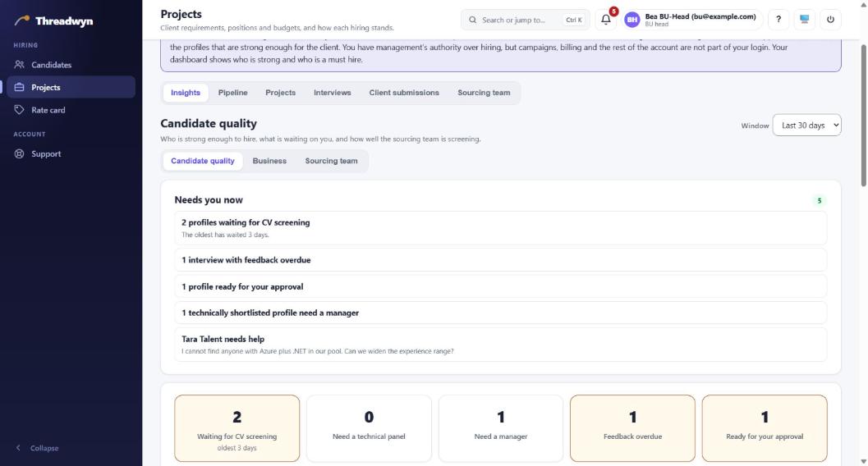The height and width of the screenshot is (466, 868).
Task: Open 1 profile ready for your approval
Action: click(500, 286)
